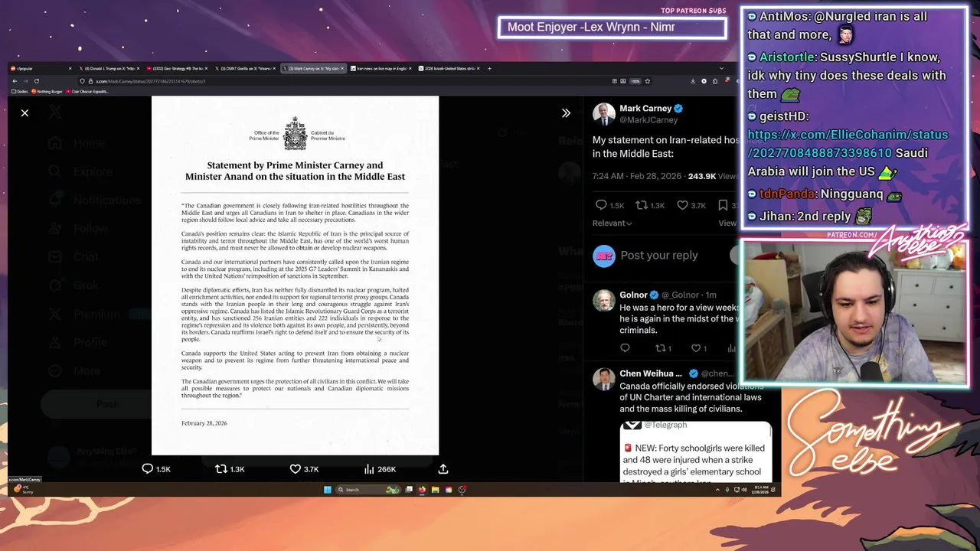This screenshot has width=980, height=551.
Task: Click the prime minister statement image
Action: tap(295, 275)
